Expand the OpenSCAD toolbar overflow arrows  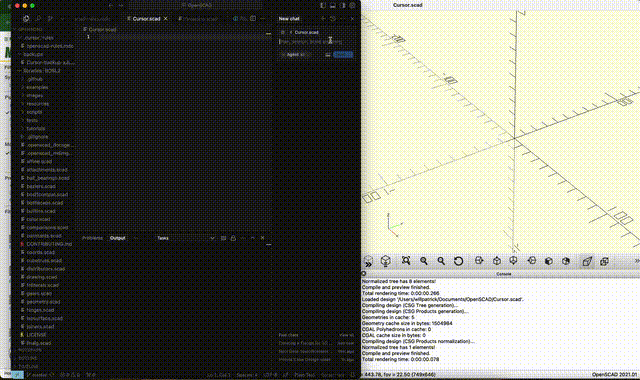click(x=636, y=261)
